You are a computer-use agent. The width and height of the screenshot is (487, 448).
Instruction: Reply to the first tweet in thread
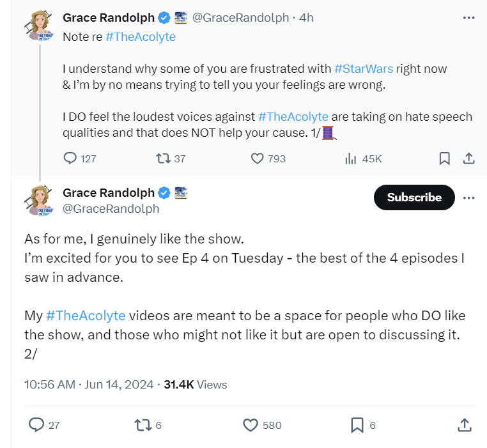[71, 158]
